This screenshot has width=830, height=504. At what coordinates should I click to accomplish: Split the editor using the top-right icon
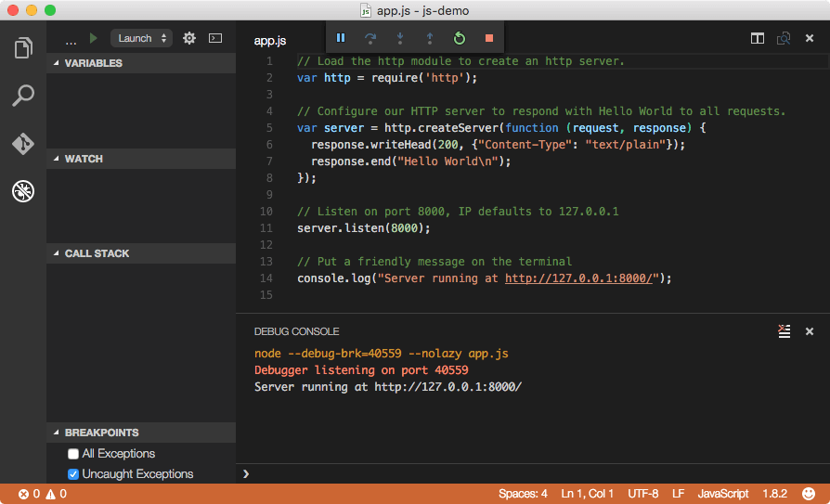tap(758, 39)
